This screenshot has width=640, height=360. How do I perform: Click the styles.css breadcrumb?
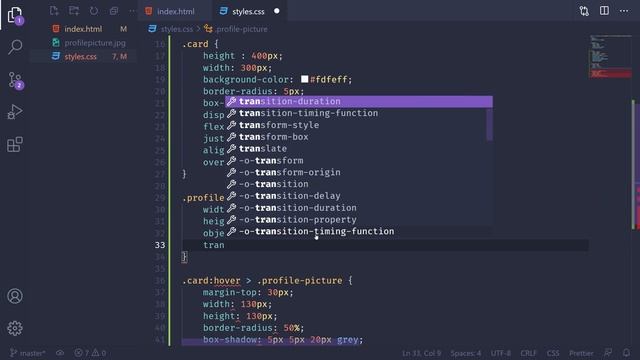(x=176, y=29)
